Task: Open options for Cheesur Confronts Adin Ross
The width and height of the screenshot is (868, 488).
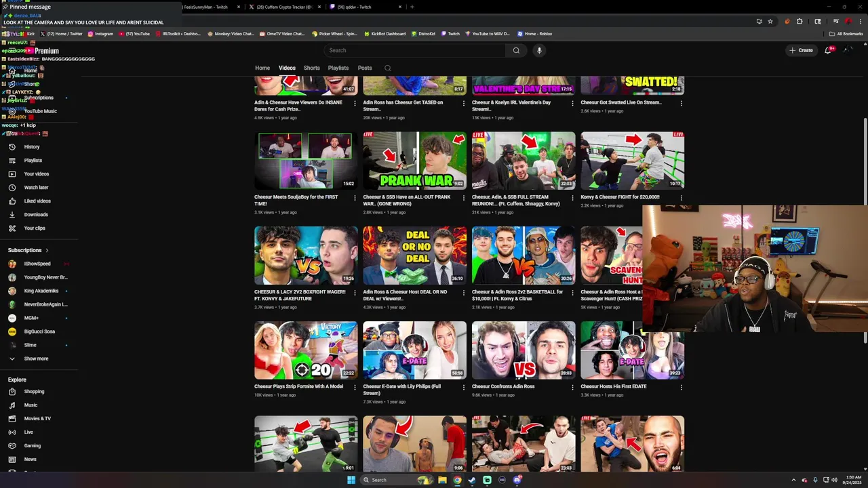Action: [x=572, y=388]
